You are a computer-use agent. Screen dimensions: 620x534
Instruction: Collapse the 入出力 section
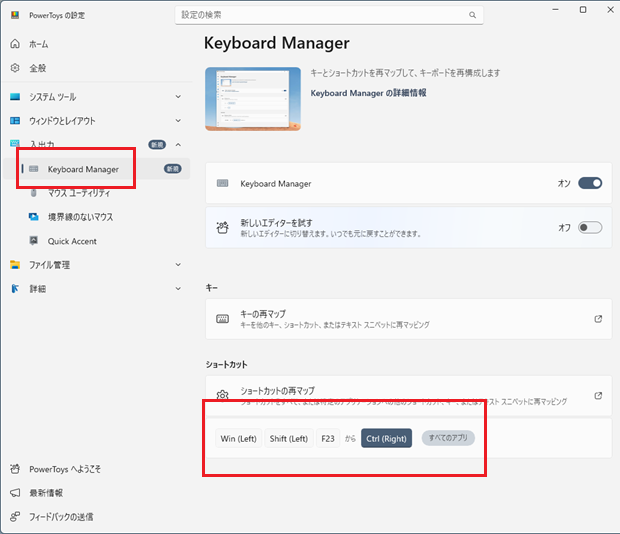click(178, 145)
